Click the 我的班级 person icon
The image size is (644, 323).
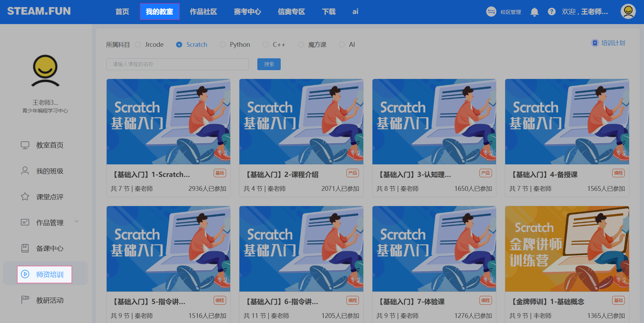pos(25,171)
